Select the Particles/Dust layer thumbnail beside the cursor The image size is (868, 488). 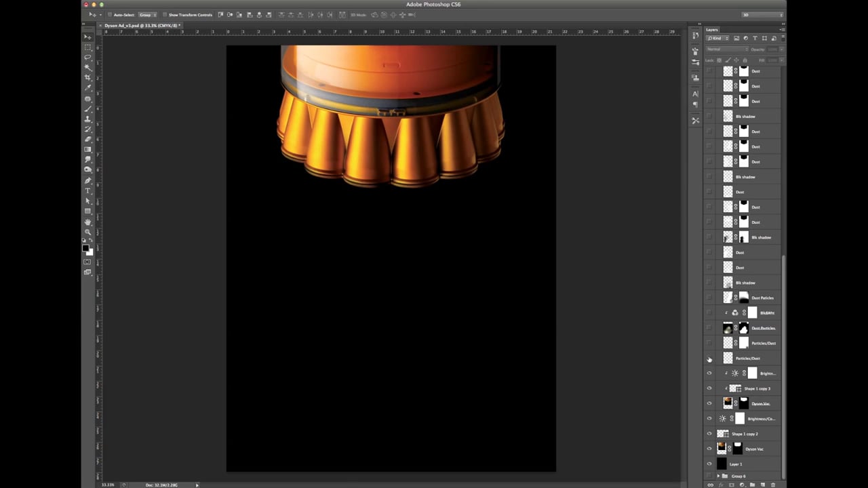(728, 358)
